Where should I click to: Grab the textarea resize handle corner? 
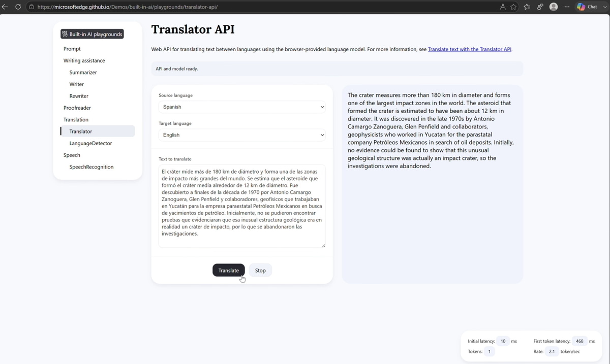323,245
